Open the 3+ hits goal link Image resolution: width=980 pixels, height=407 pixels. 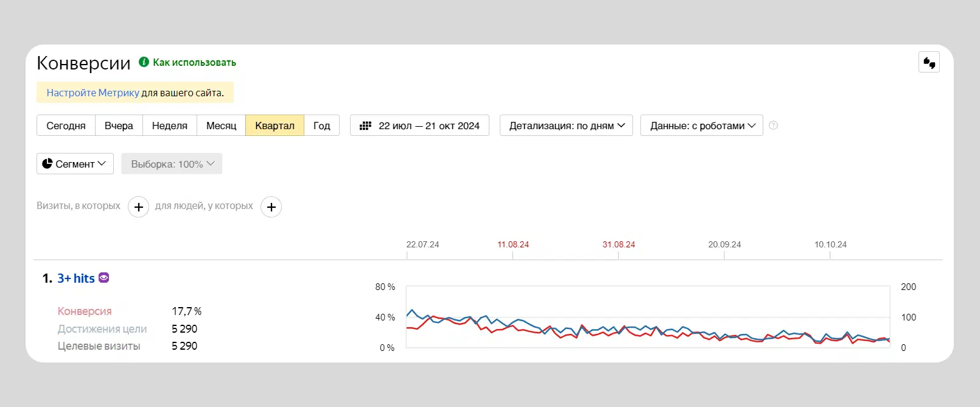click(76, 278)
